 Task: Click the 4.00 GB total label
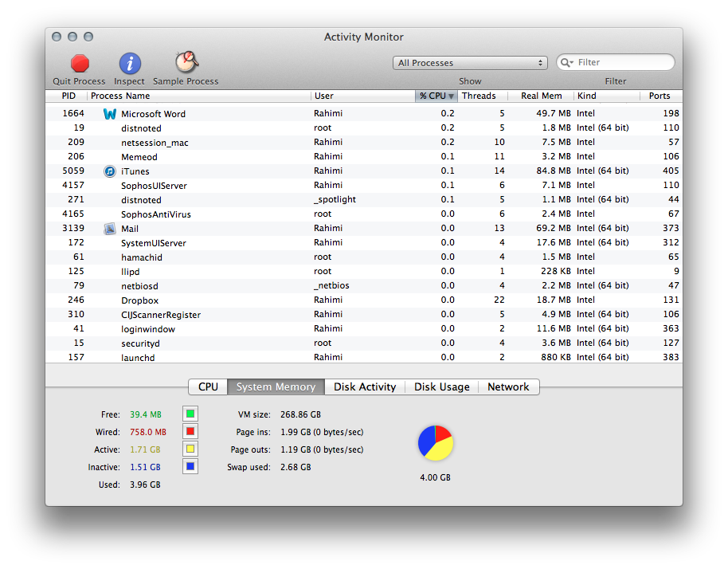pyautogui.click(x=436, y=477)
